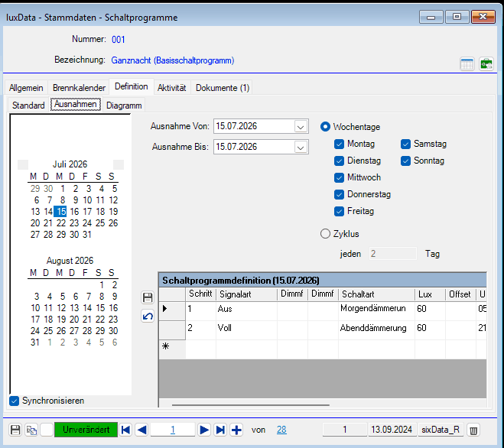Viewport: 504px width, 448px height.
Task: Add a new record with the plus icon
Action: [236, 430]
